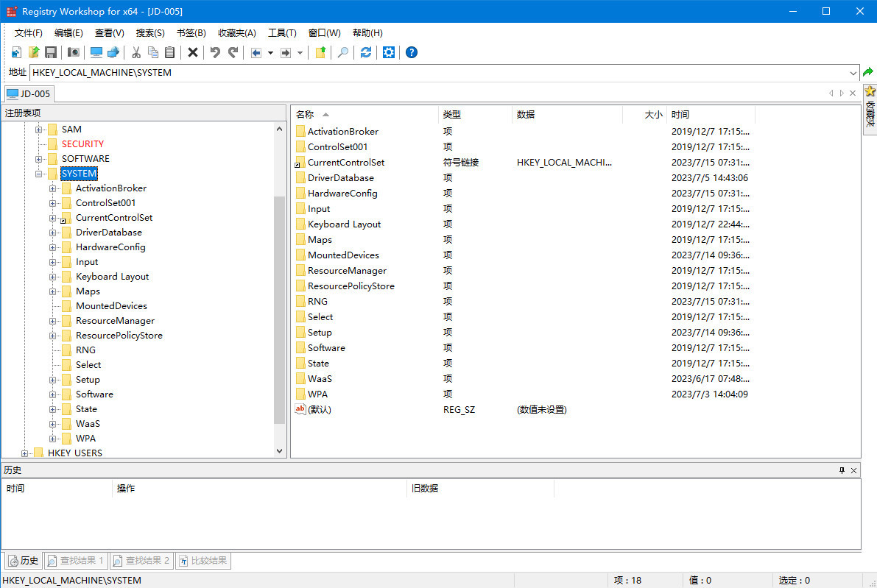Screen dimensions: 877x588
Task: Collapse the SYSTEM tree node
Action: pyautogui.click(x=39, y=174)
